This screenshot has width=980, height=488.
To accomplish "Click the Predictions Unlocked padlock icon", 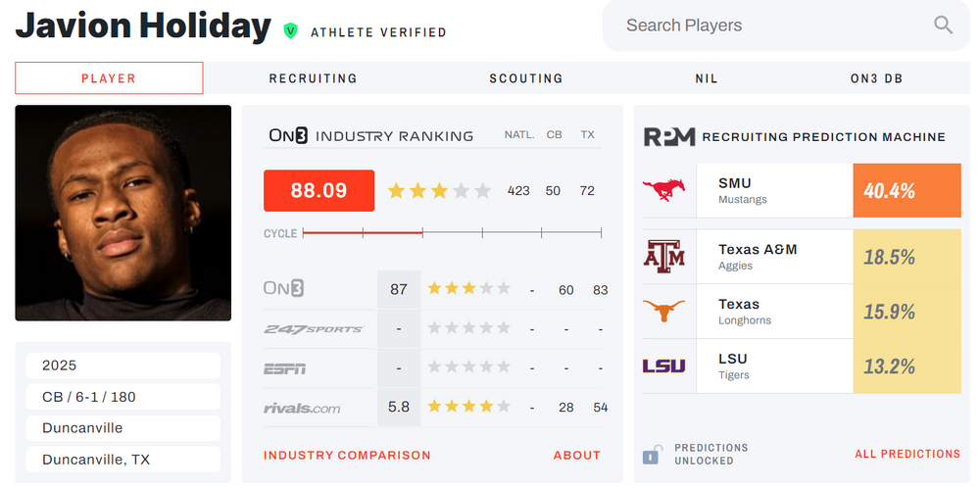I will click(651, 455).
